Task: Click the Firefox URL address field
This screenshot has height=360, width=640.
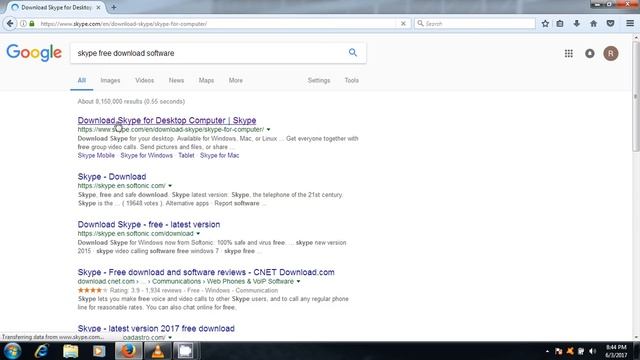Action: click(x=218, y=24)
